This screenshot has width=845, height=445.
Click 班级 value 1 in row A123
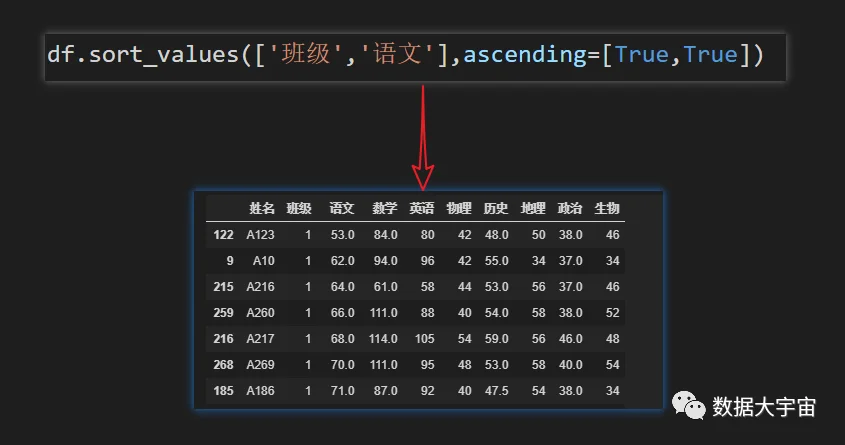[308, 235]
